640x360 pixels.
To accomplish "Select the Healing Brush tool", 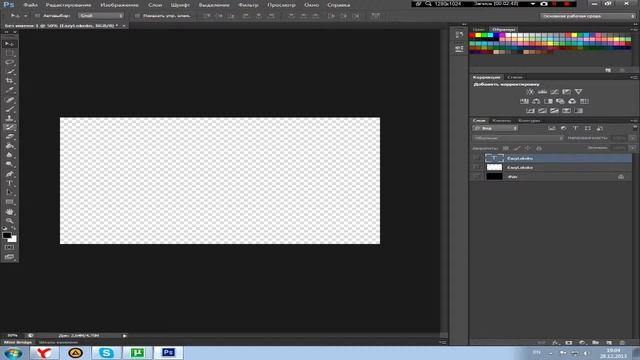I will [x=9, y=100].
